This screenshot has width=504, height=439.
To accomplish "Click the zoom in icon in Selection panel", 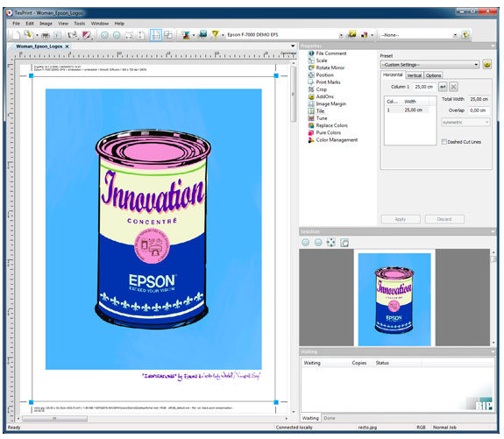I will (306, 243).
